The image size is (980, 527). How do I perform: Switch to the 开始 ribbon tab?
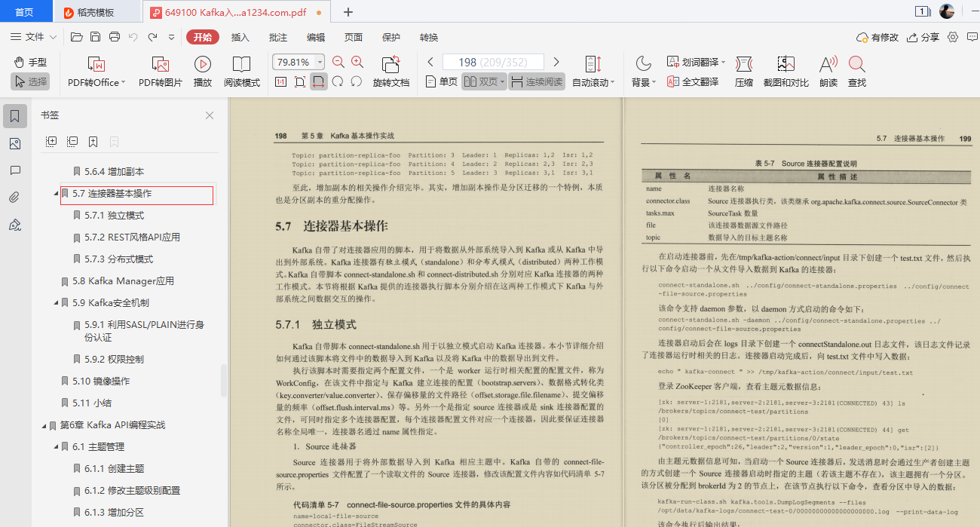203,37
